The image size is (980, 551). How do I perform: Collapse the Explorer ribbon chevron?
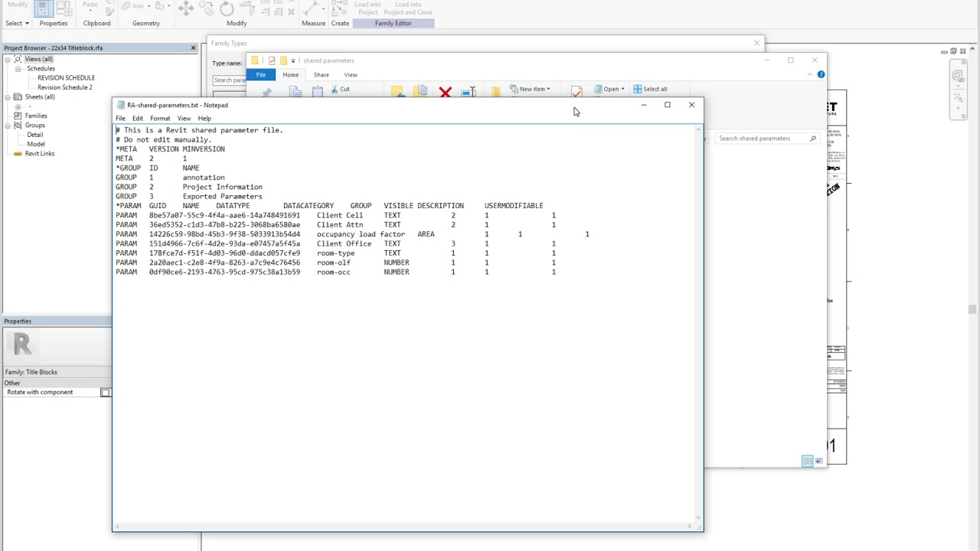(809, 74)
